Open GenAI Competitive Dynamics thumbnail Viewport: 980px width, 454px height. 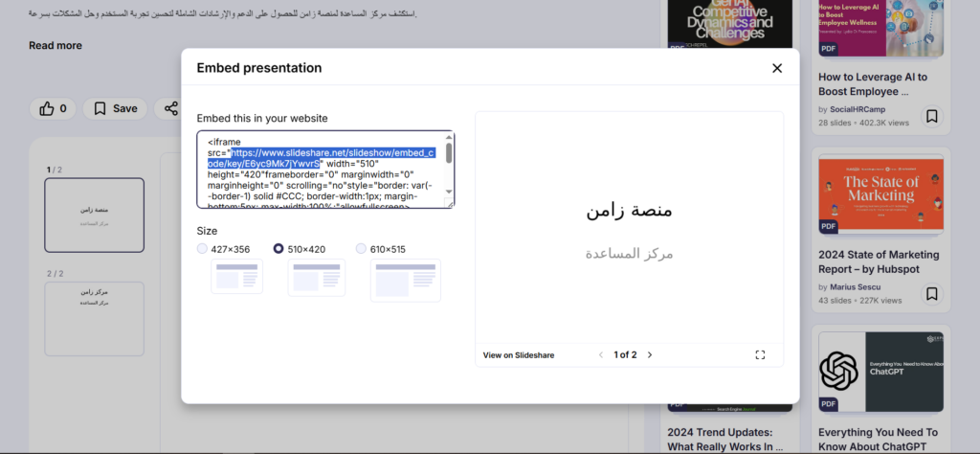pos(730,24)
